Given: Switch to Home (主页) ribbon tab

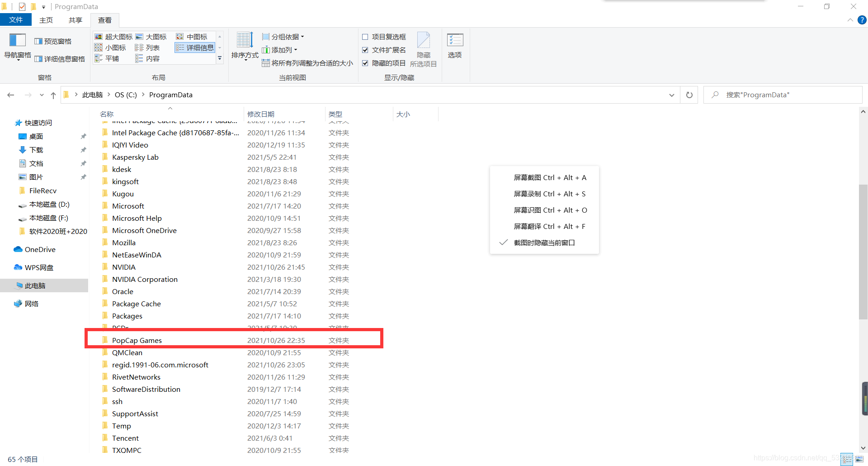Looking at the screenshot, I should coord(46,20).
